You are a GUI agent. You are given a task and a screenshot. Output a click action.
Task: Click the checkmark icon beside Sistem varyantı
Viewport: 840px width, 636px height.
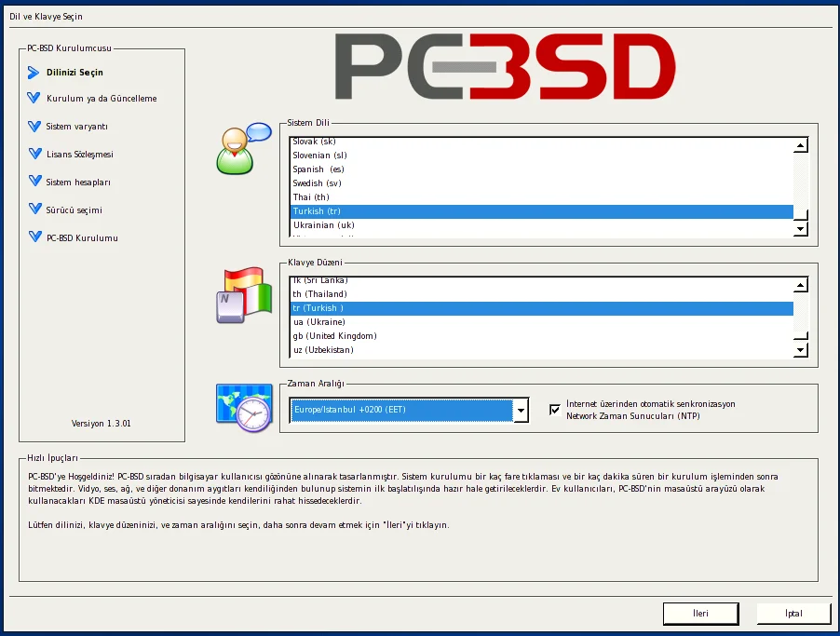point(34,127)
